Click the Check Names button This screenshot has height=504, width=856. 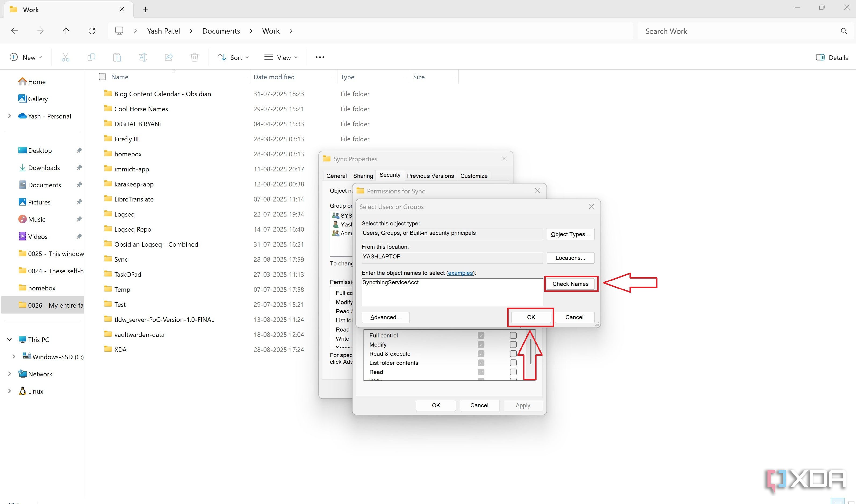[571, 284]
